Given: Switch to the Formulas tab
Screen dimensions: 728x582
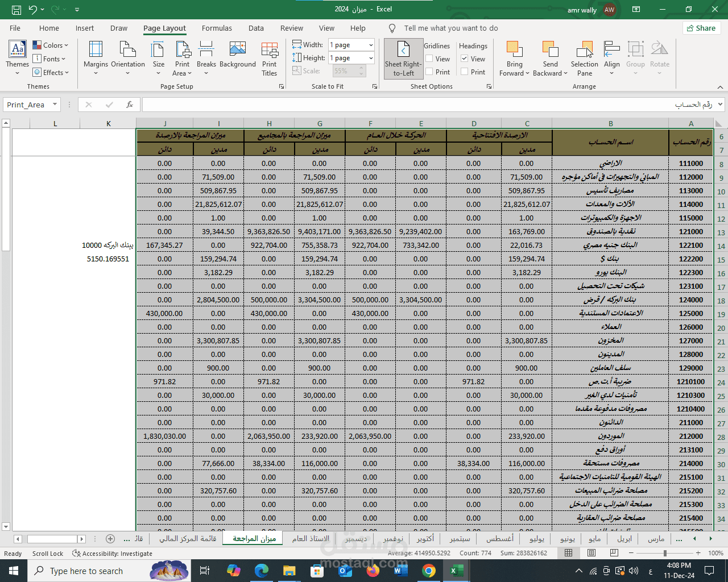Looking at the screenshot, I should click(x=217, y=28).
